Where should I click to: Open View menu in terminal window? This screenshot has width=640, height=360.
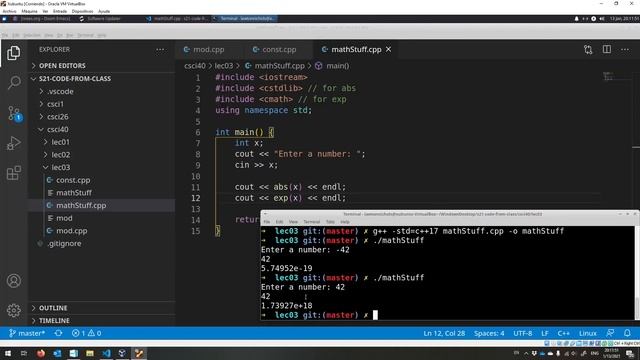point(293,222)
